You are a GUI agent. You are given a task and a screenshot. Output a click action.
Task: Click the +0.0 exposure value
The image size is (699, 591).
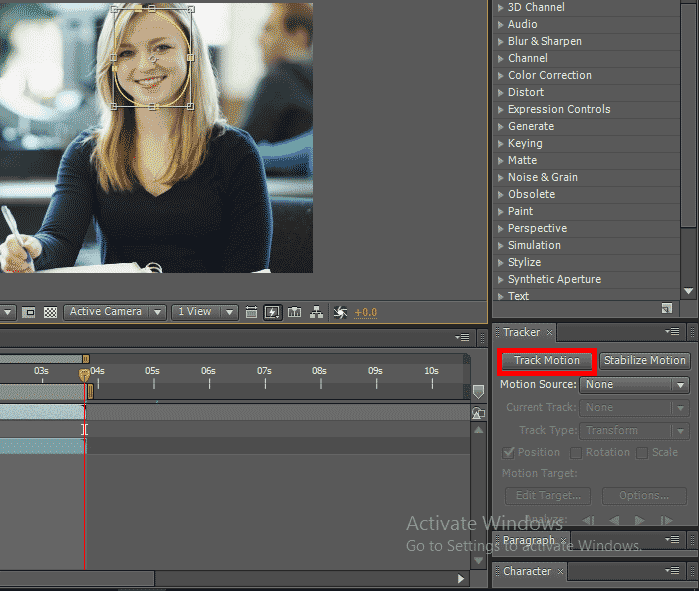[x=366, y=313]
